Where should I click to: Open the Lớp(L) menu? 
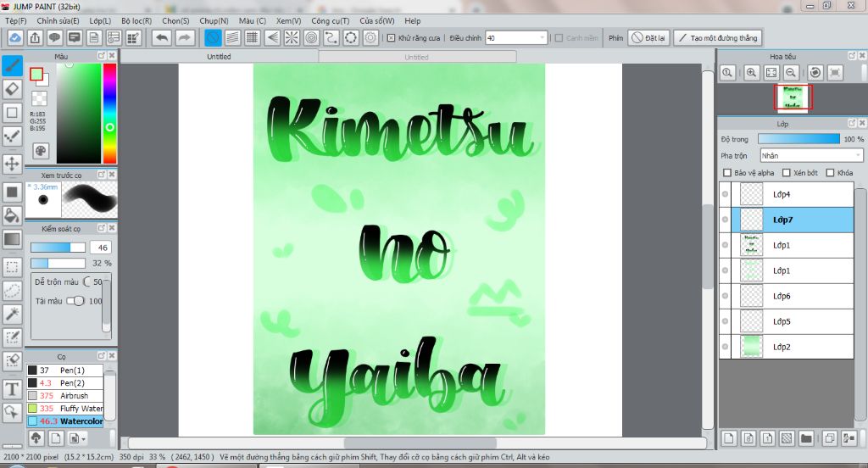pyautogui.click(x=100, y=20)
